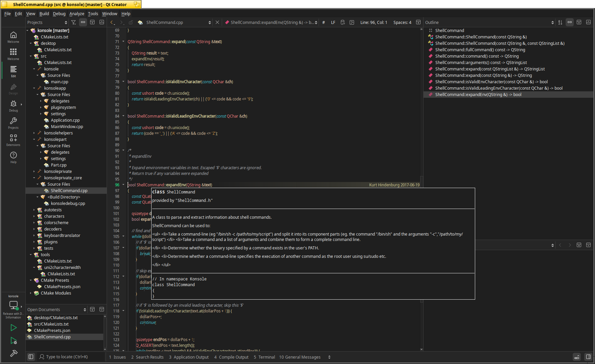595x364 pixels.
Task: Switch to the Compile Output pane
Action: tap(231, 357)
